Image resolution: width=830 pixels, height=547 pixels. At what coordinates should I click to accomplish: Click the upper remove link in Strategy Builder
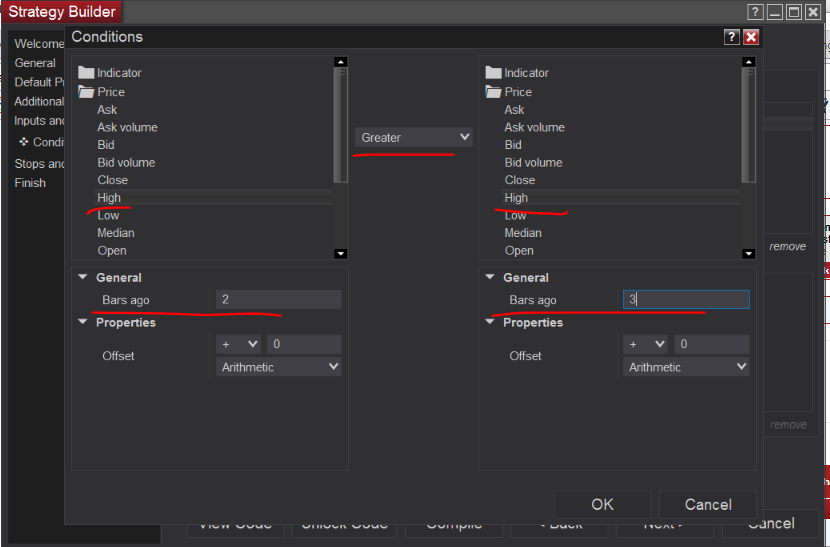788,246
